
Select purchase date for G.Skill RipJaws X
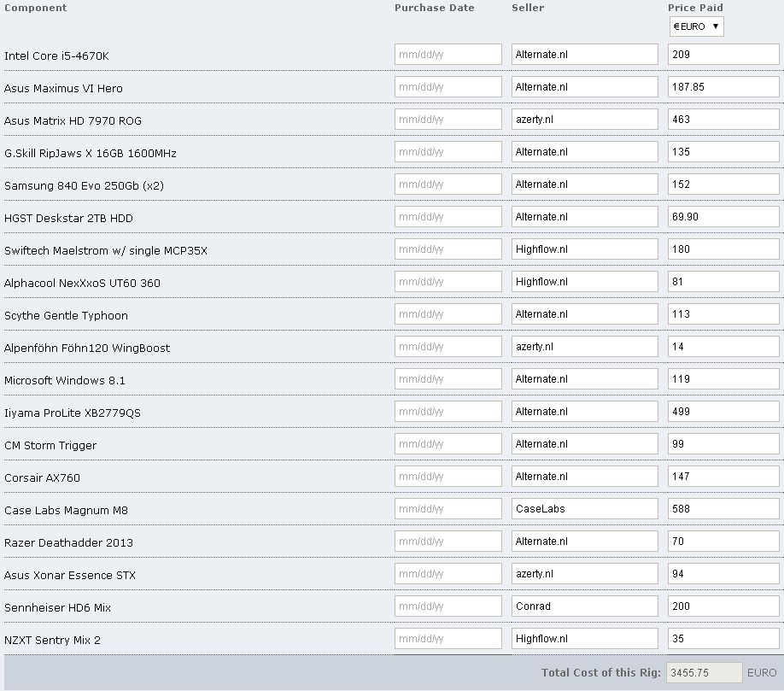coord(448,152)
